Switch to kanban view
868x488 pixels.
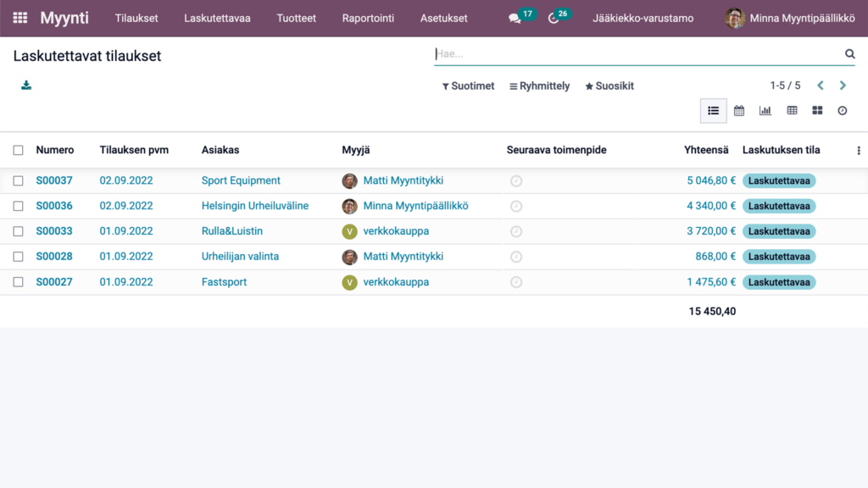(x=817, y=110)
